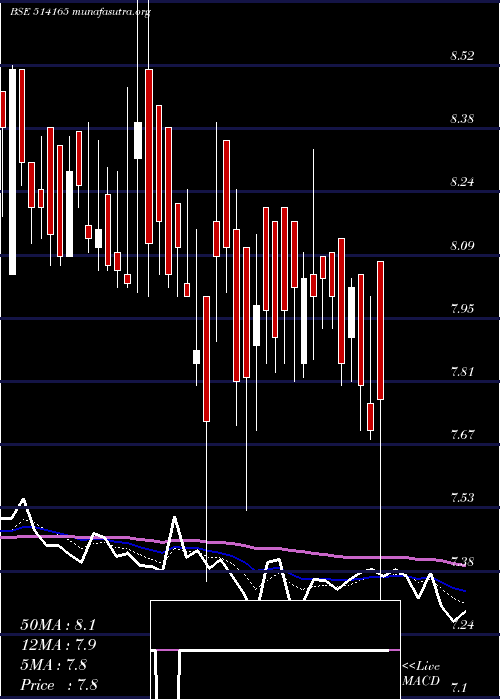Viewport: 500px width, 700px height.
Task: Click the tall white candlestick at far left
Action: point(12,172)
